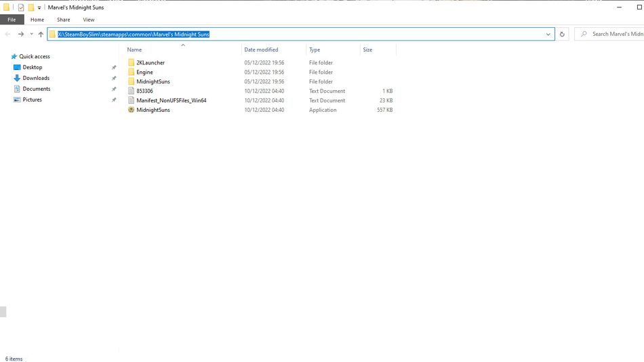Open Downloads in the navigation pane
This screenshot has width=644, height=362.
[36, 78]
